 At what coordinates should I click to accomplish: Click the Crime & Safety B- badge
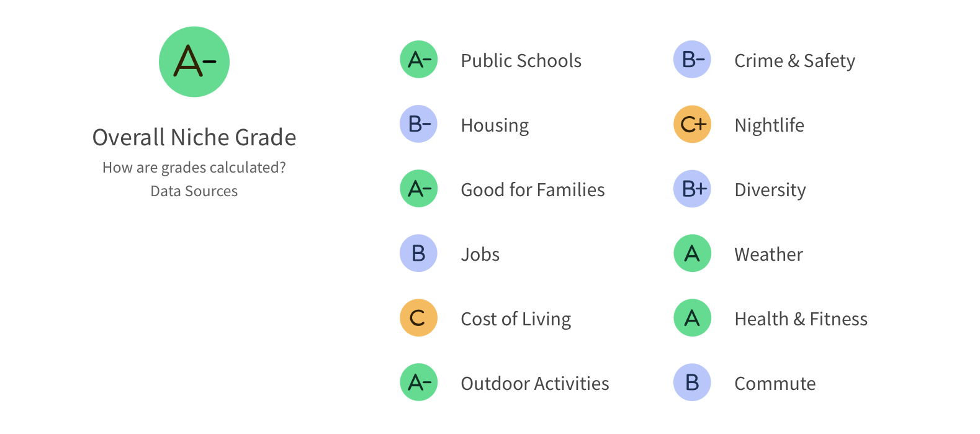tap(692, 60)
